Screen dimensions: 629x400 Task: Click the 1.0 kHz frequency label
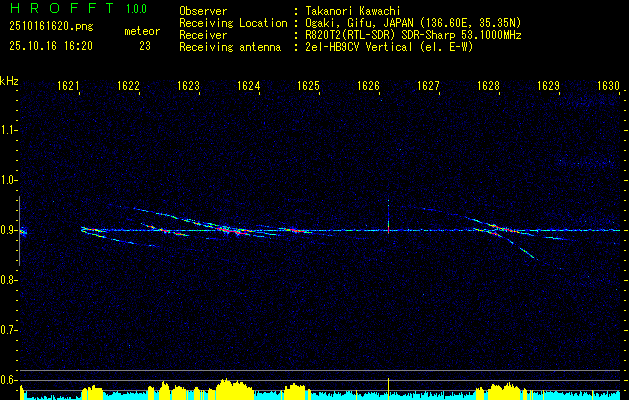(x=8, y=180)
